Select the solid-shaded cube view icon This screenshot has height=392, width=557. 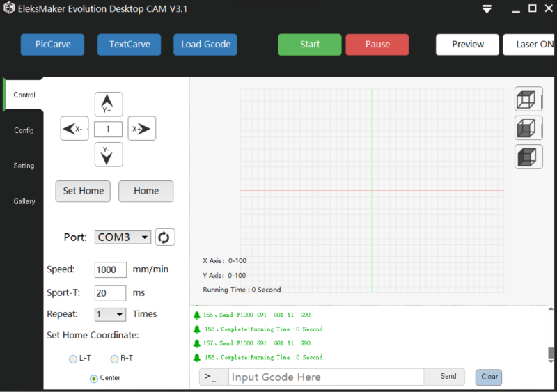(x=528, y=157)
